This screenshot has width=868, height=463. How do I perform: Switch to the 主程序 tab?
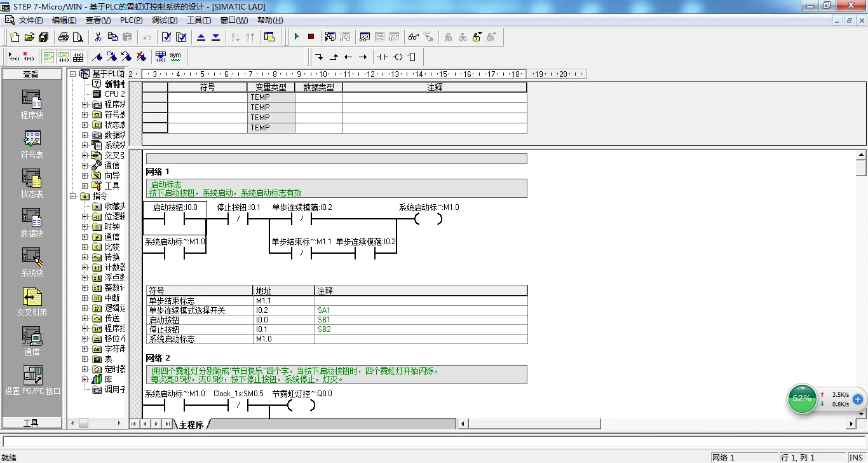pos(191,424)
